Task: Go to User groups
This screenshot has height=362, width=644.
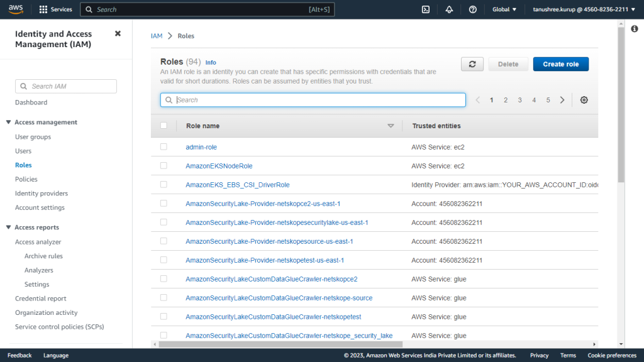Action: coord(33,137)
